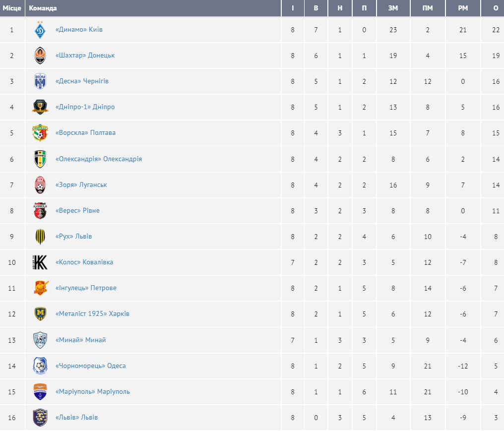Click the РМ goal difference header

point(463,8)
